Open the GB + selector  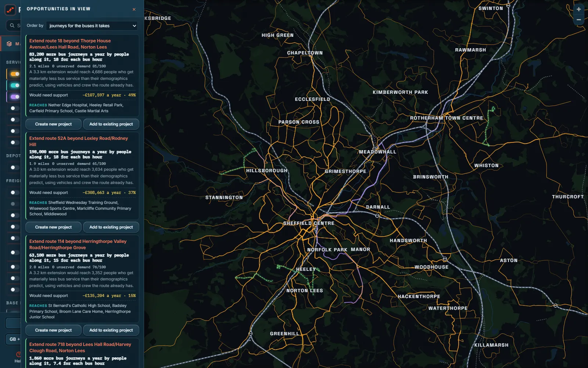point(13,339)
